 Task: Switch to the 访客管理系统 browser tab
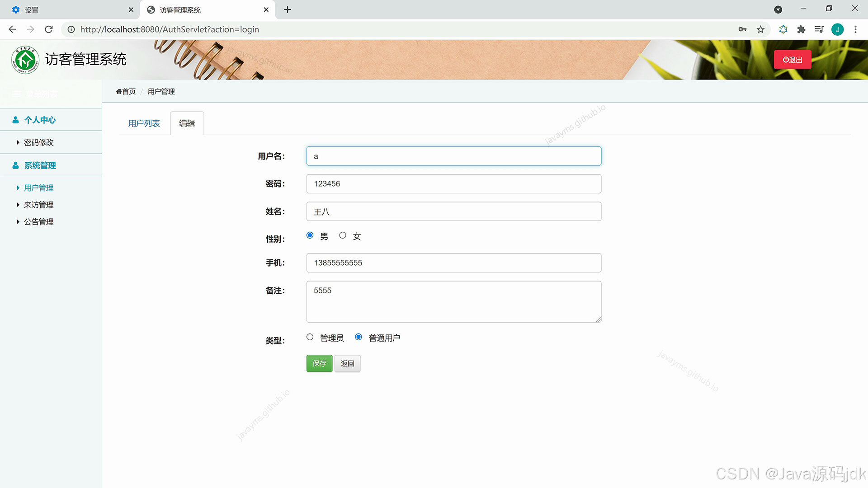pyautogui.click(x=208, y=9)
